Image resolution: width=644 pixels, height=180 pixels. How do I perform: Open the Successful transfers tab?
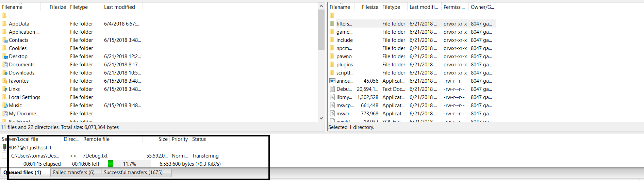coord(136,173)
